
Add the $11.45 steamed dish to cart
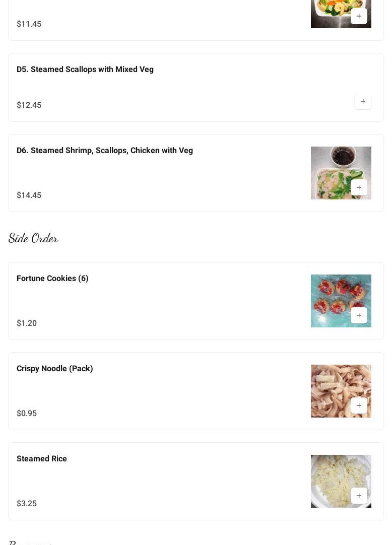point(359,16)
